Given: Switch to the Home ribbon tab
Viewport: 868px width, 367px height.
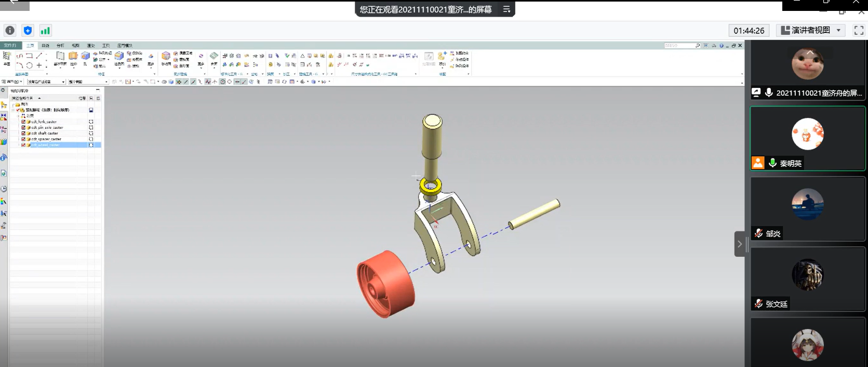Looking at the screenshot, I should tap(30, 46).
